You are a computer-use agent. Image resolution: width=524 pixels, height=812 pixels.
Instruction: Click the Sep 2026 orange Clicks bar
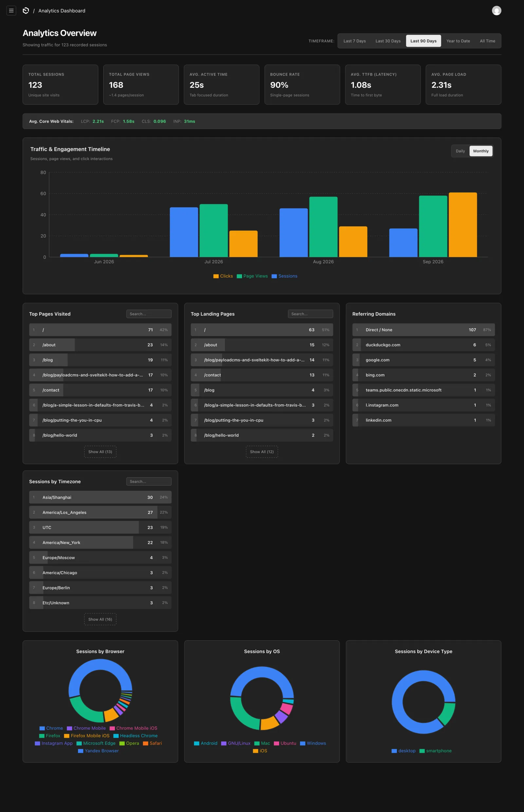click(x=463, y=225)
